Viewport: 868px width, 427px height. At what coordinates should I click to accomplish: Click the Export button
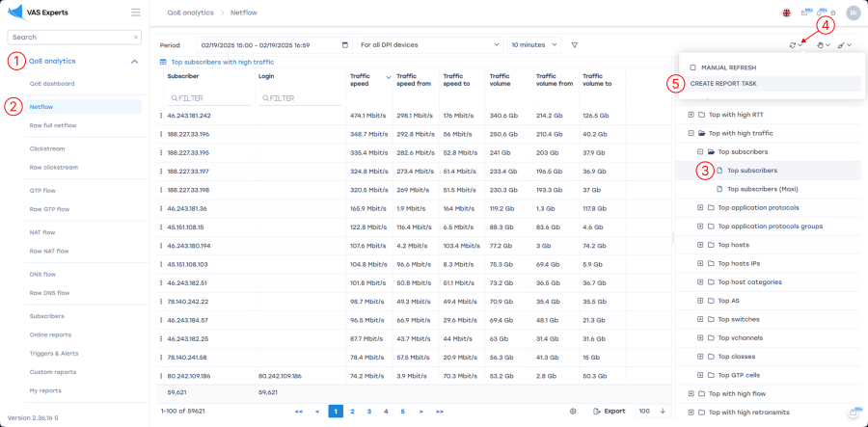[609, 411]
